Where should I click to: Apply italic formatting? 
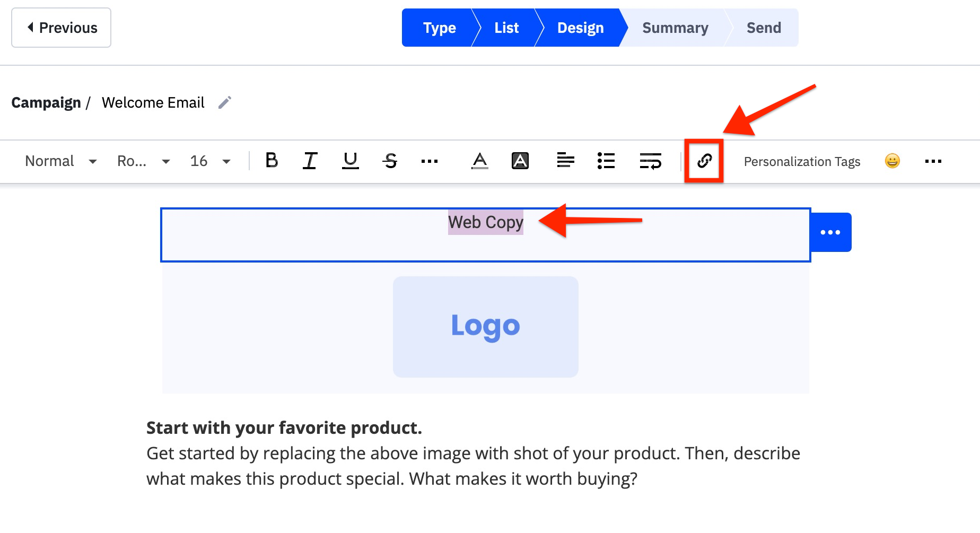pos(310,161)
